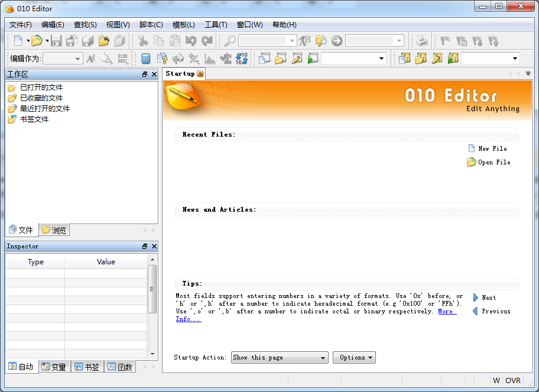This screenshot has width=539, height=392.
Task: Select 最近打开的文件 in workspace tree
Action: click(45, 109)
